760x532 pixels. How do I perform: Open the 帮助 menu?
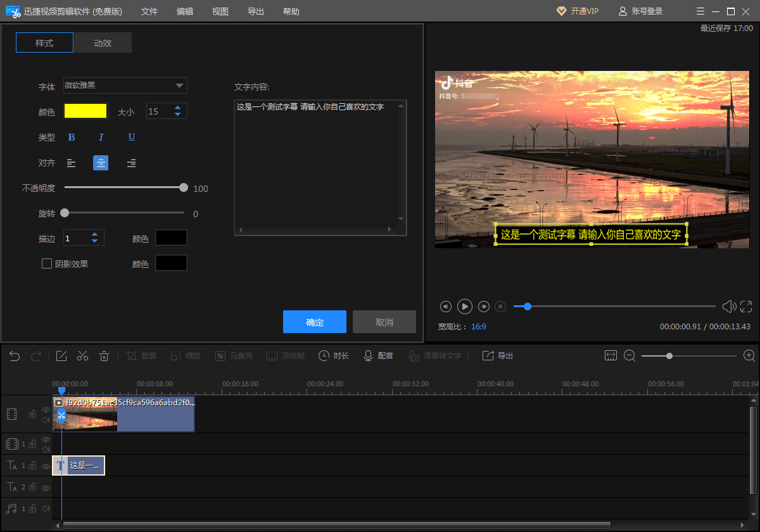click(x=291, y=11)
